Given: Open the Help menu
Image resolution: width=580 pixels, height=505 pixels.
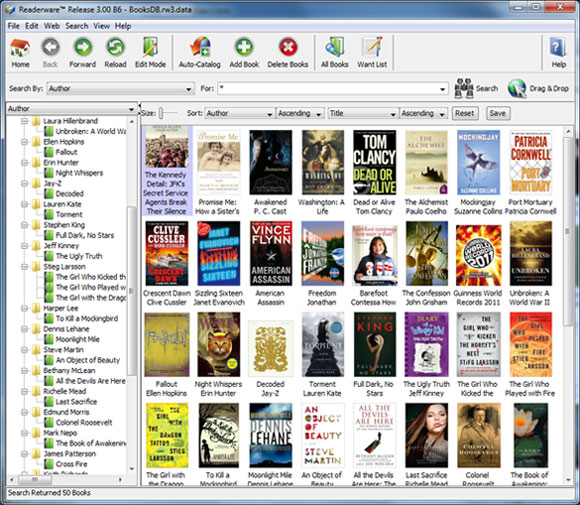Looking at the screenshot, I should [x=123, y=26].
